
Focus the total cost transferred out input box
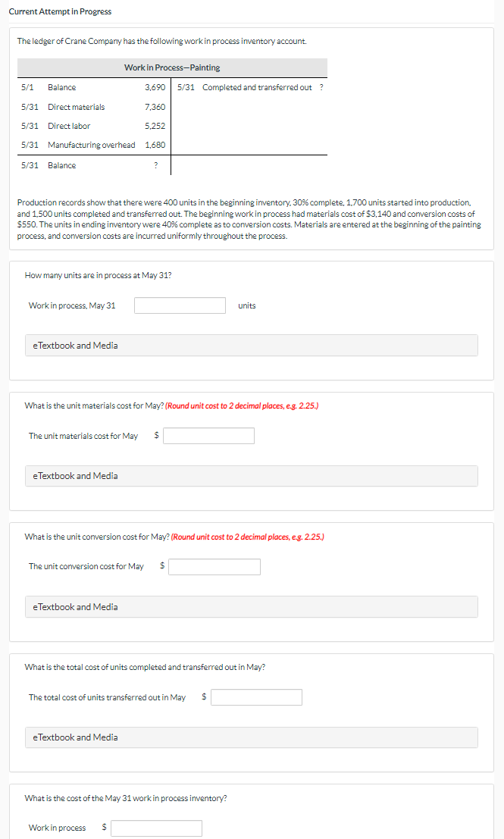point(256,697)
